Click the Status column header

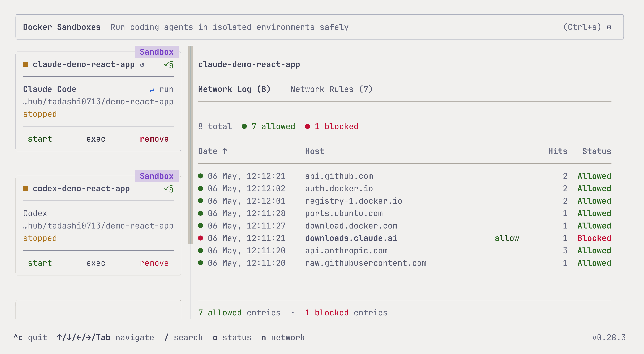point(597,151)
